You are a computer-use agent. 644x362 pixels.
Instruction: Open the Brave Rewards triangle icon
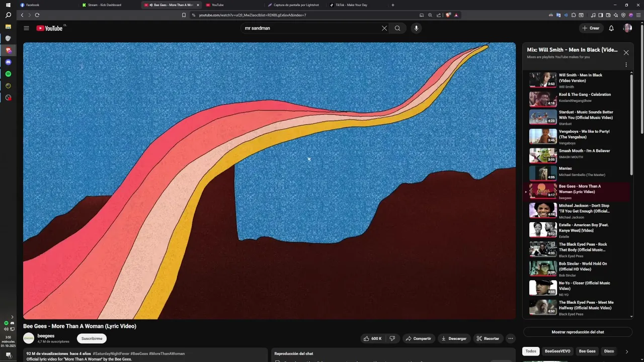click(456, 15)
